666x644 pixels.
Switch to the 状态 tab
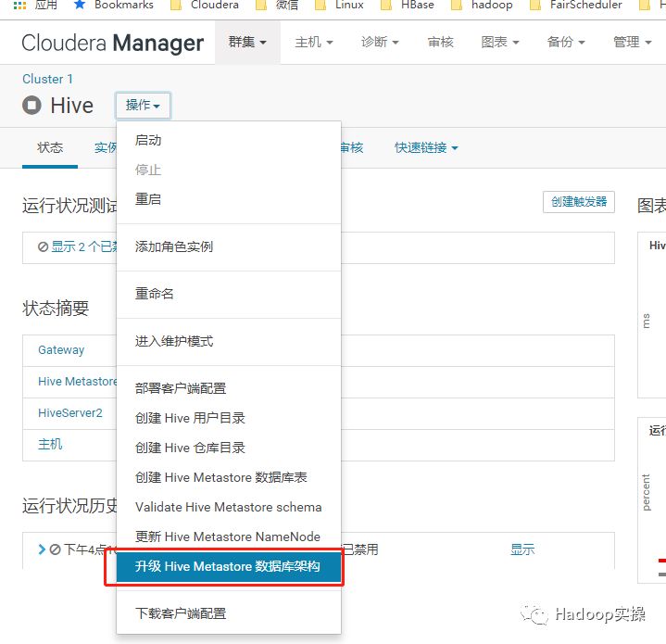coord(50,148)
